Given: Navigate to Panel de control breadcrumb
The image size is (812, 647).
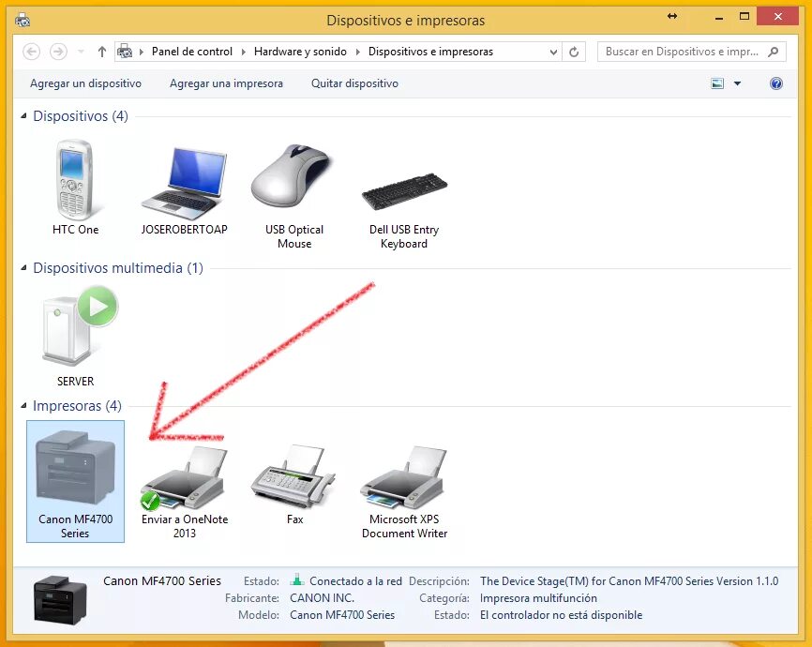Looking at the screenshot, I should click(x=192, y=52).
